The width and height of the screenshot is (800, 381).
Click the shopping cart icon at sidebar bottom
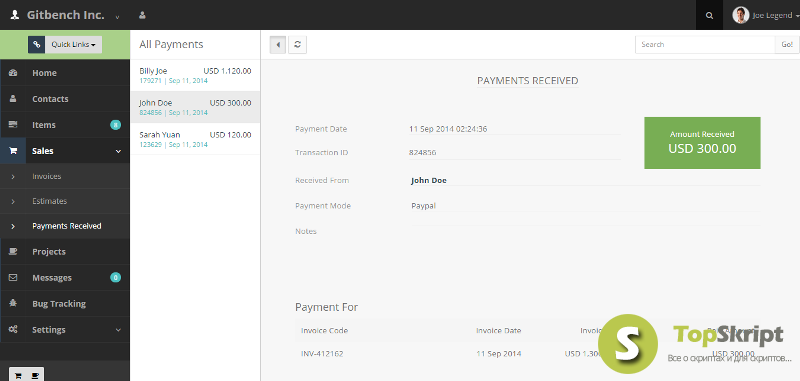click(x=18, y=375)
